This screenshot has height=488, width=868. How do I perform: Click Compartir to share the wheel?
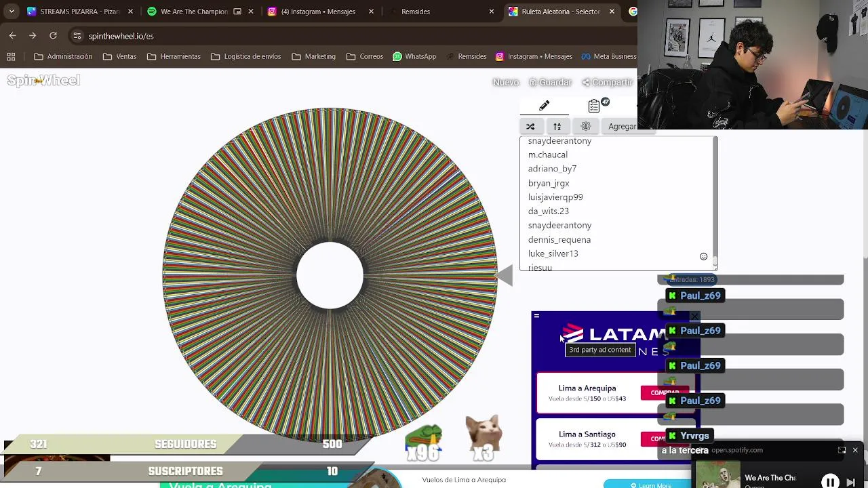click(608, 82)
